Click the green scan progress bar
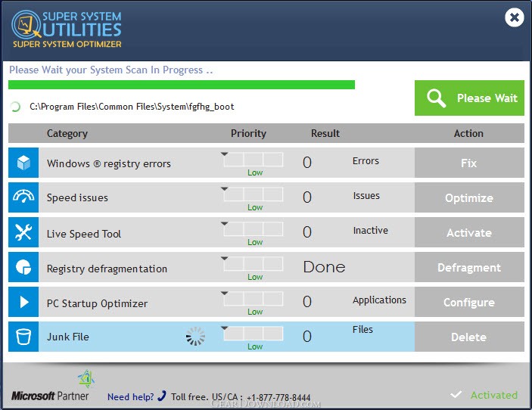Viewport: 532px width, 410px height. tap(182, 85)
